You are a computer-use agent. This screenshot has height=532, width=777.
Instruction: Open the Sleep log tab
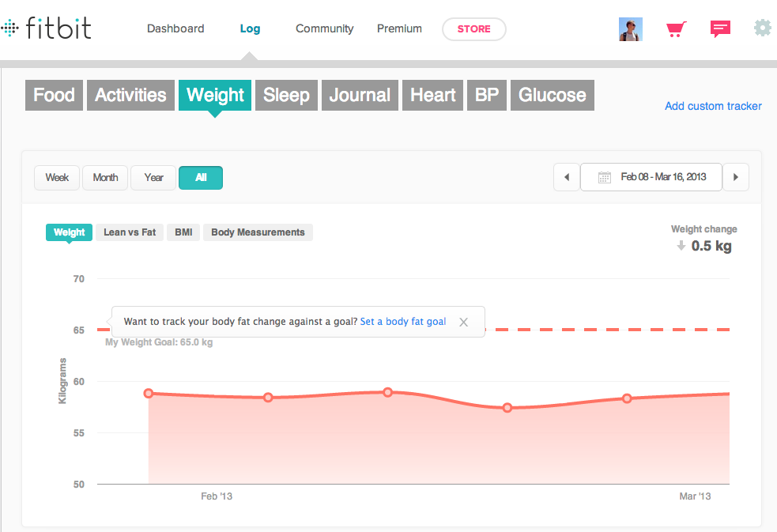286,96
